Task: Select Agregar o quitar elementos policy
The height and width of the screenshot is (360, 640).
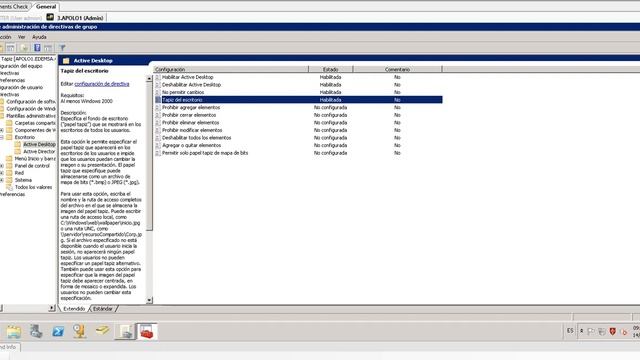Action: (298, 145)
